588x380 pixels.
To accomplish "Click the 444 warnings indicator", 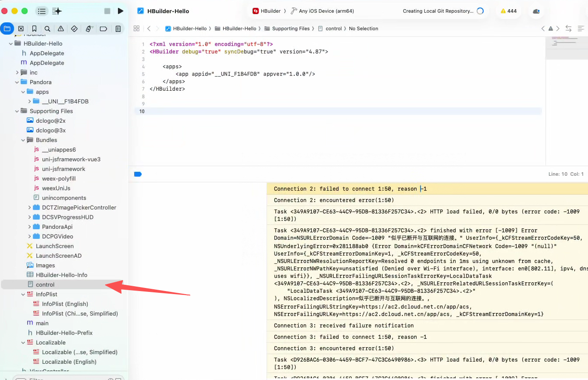I will (508, 11).
